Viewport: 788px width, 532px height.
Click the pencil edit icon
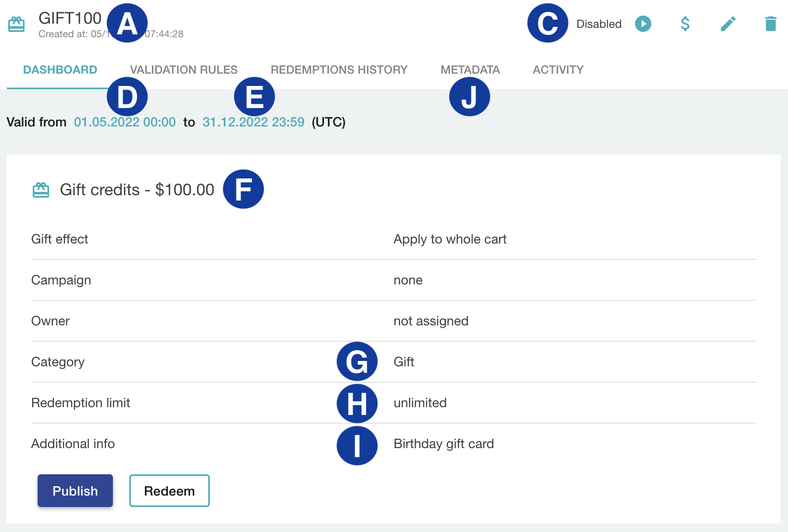click(x=728, y=24)
